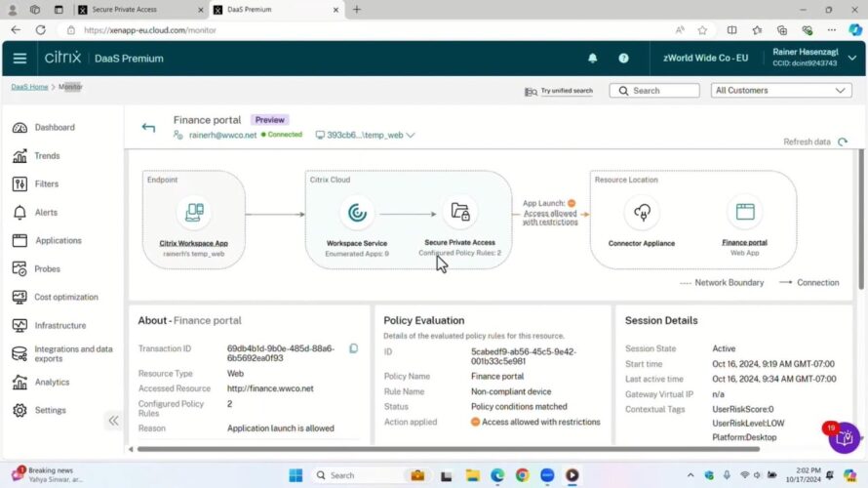Screen dimensions: 868x488
Task: Click the Finance portal link in Resource Location
Action: point(744,243)
